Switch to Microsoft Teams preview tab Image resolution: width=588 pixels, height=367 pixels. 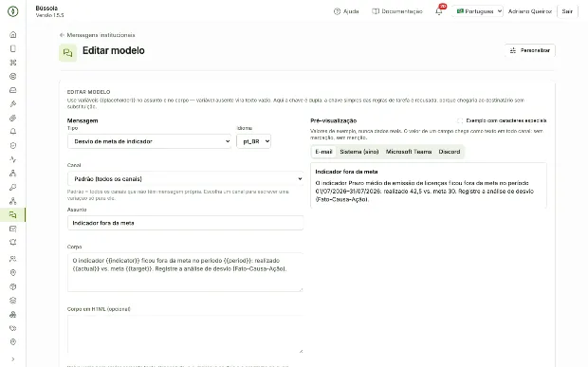[409, 152]
